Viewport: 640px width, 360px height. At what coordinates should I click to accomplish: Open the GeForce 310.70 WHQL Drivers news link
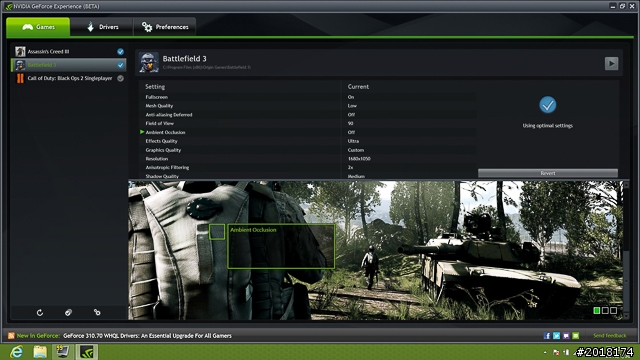(x=147, y=336)
